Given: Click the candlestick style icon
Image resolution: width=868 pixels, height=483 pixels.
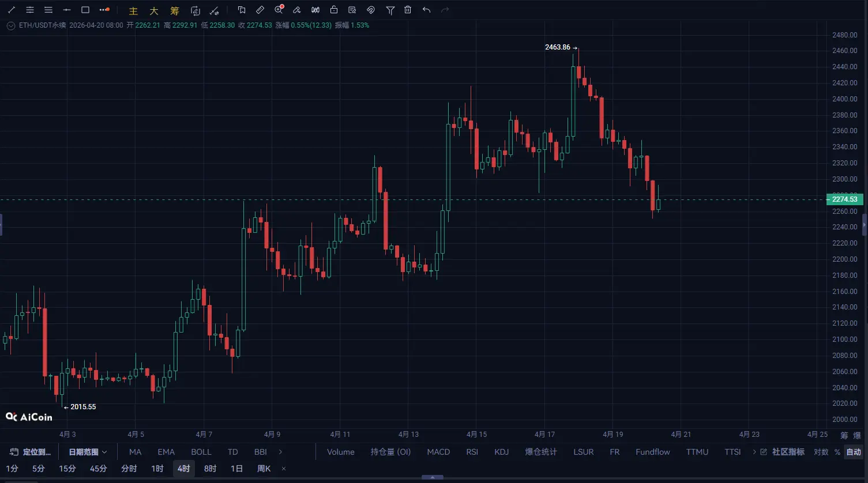Looking at the screenshot, I should [x=315, y=10].
